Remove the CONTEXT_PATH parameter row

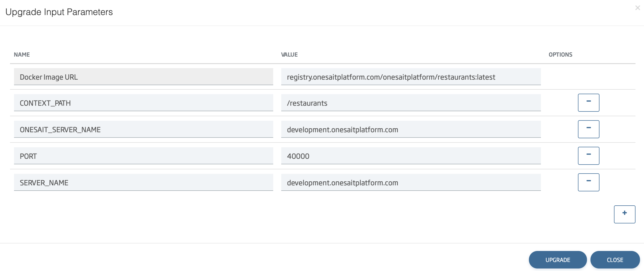588,103
